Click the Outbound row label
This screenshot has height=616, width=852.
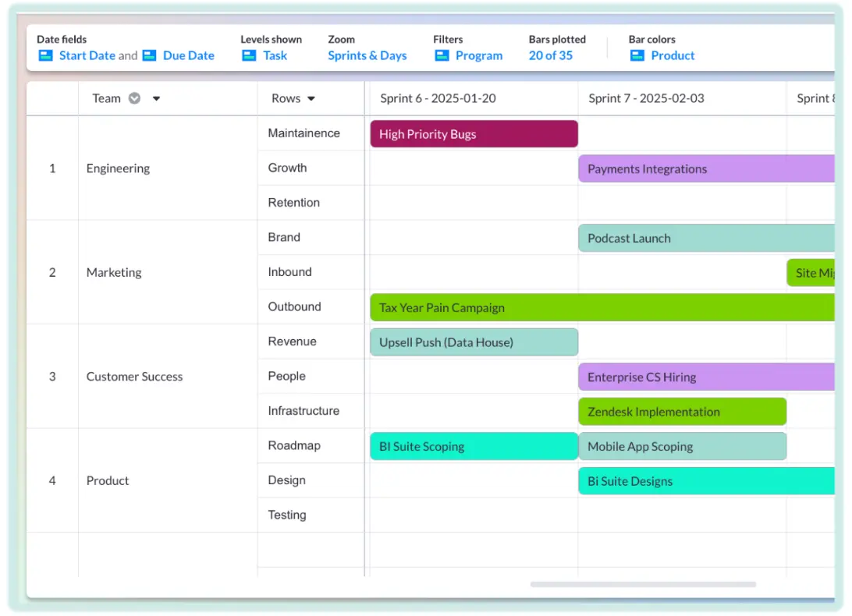coord(294,307)
